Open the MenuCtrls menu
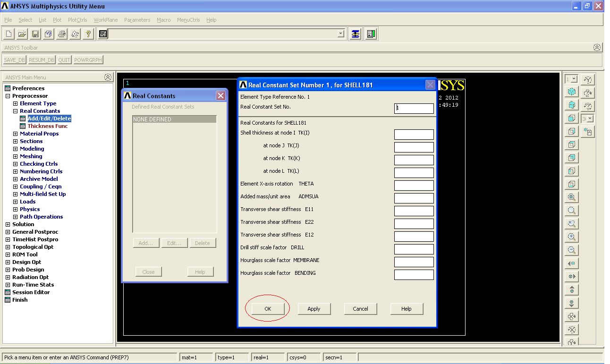Screen dimensions: 610x364 [188, 20]
